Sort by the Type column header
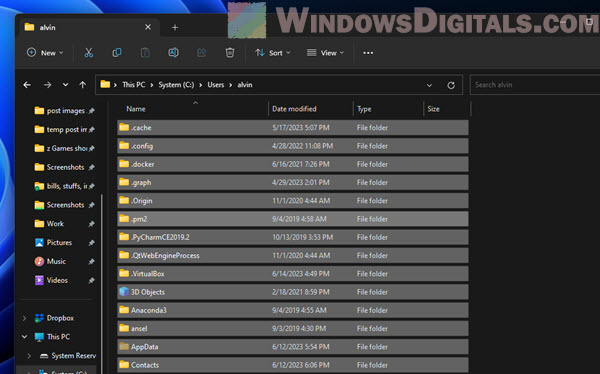This screenshot has width=600, height=374. pos(388,109)
